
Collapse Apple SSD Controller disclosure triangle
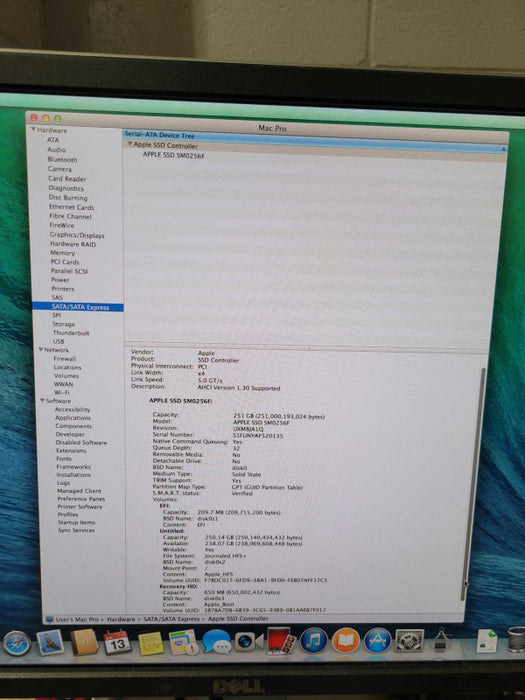pyautogui.click(x=130, y=144)
